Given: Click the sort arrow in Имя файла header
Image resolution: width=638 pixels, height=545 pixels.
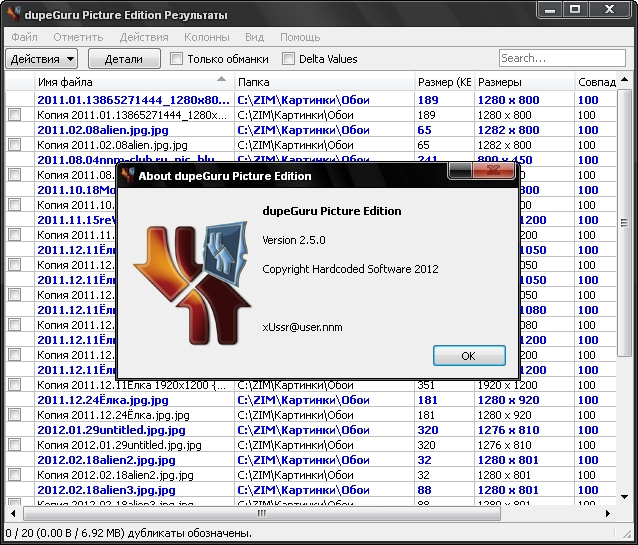Looking at the screenshot, I should click(221, 79).
